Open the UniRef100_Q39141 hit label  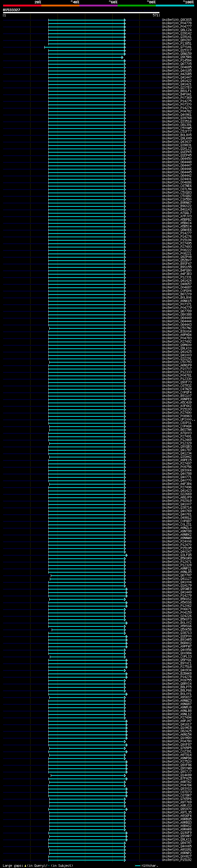click(x=177, y=37)
